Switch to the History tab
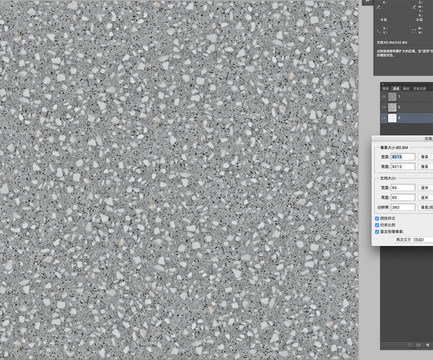 (420, 89)
